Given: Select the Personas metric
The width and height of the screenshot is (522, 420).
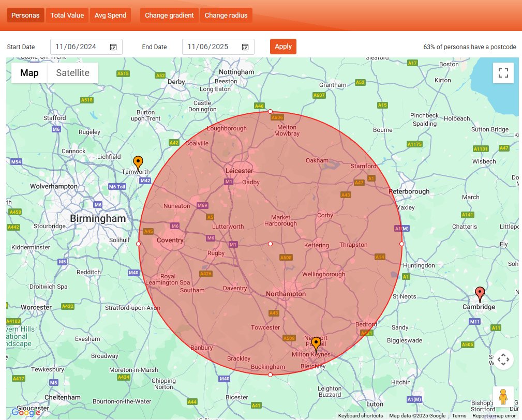Looking at the screenshot, I should coord(25,15).
